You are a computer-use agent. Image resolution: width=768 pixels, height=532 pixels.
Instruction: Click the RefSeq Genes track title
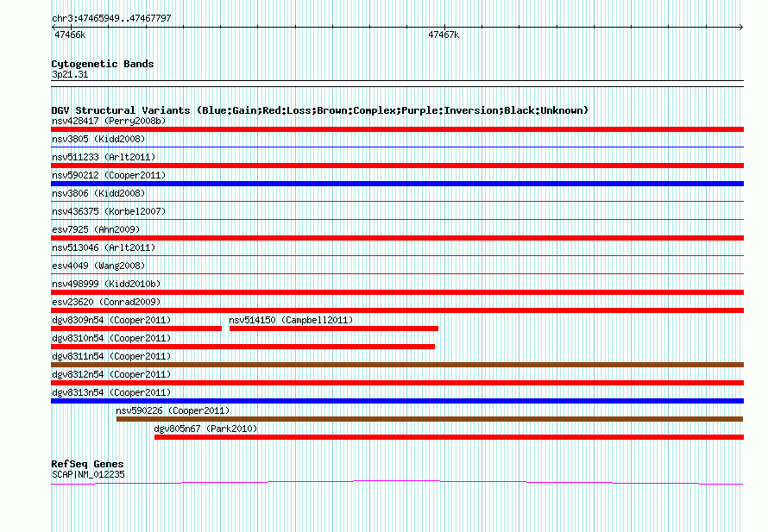tap(88, 464)
